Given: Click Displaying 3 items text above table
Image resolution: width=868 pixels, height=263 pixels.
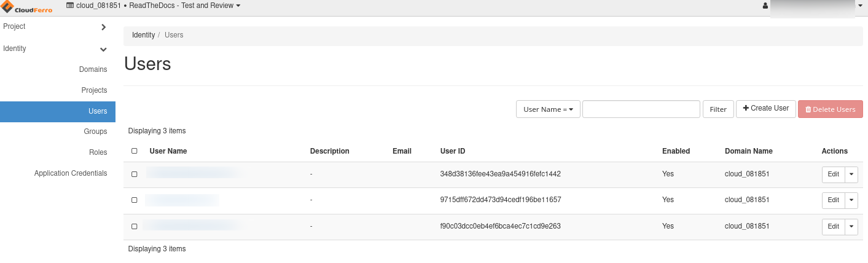Looking at the screenshot, I should [x=157, y=131].
